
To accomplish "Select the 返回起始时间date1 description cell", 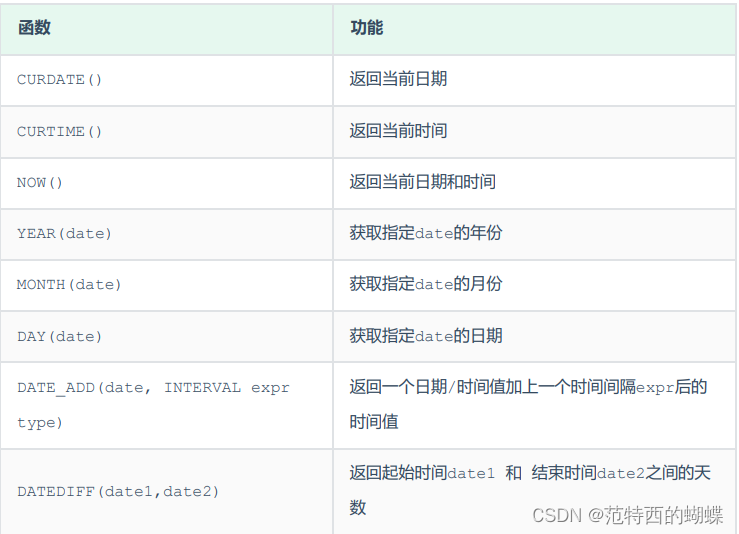I will coord(534,492).
